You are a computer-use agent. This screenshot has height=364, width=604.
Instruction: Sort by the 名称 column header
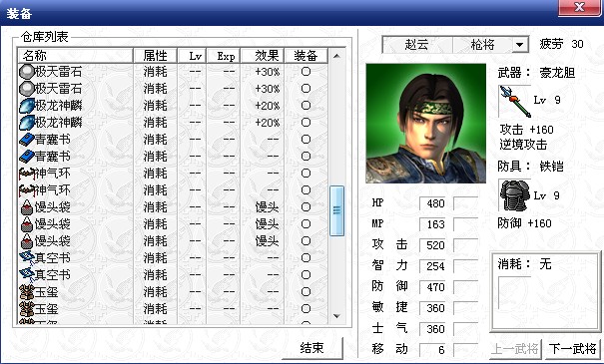[x=76, y=56]
